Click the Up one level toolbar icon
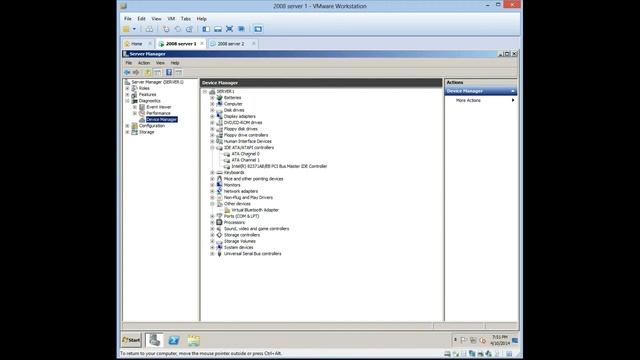This screenshot has height=360, width=640. [148, 72]
